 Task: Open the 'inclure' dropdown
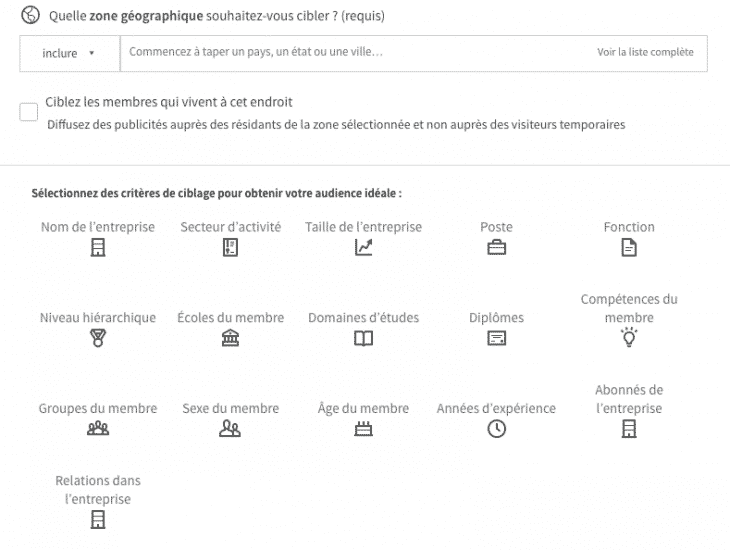(69, 53)
